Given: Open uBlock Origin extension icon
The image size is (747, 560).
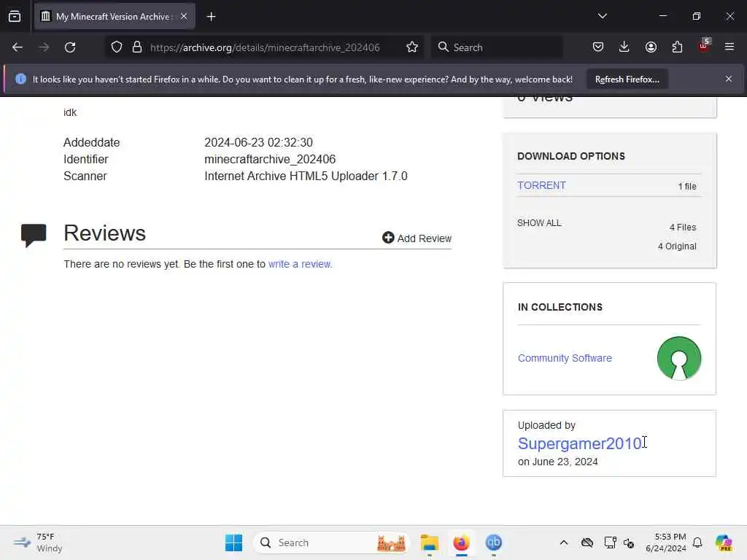Looking at the screenshot, I should pyautogui.click(x=704, y=46).
